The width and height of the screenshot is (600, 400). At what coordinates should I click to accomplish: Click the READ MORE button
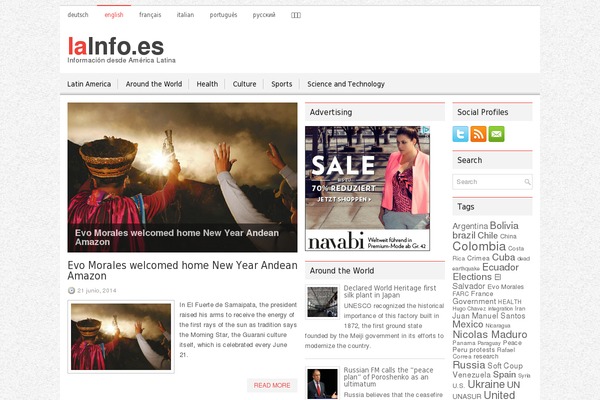click(x=272, y=385)
